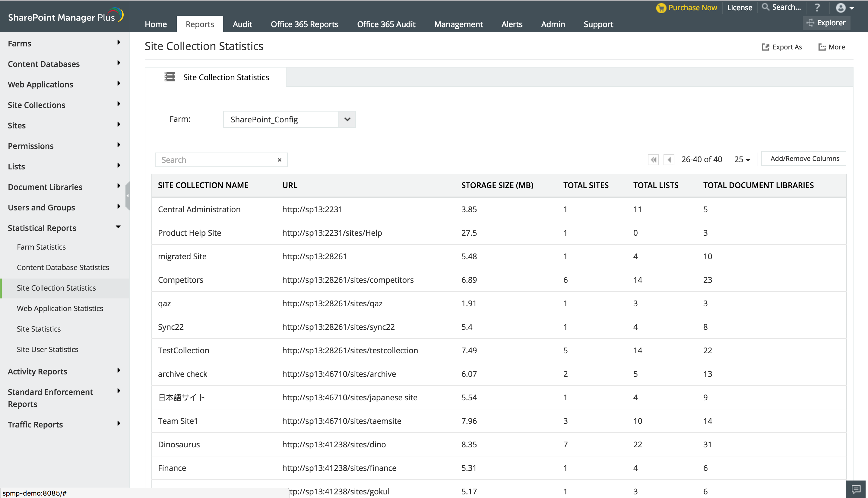Image resolution: width=868 pixels, height=498 pixels.
Task: Click the help question mark icon
Action: 817,8
